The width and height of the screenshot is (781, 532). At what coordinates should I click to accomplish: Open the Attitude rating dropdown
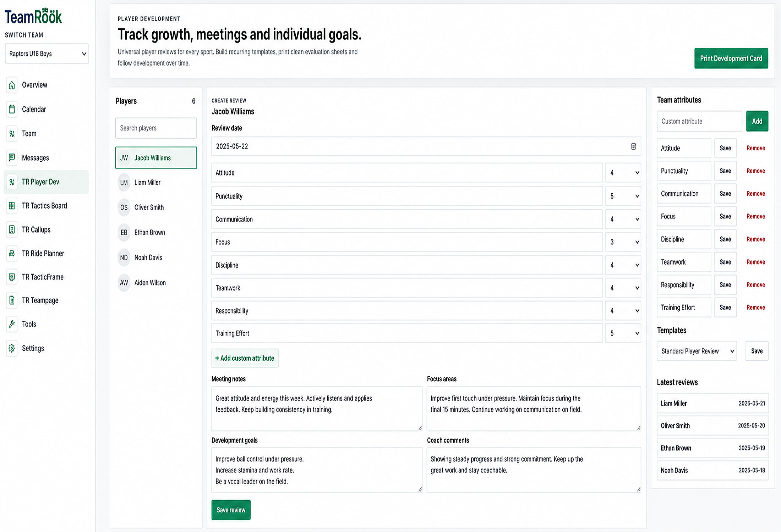click(x=623, y=173)
